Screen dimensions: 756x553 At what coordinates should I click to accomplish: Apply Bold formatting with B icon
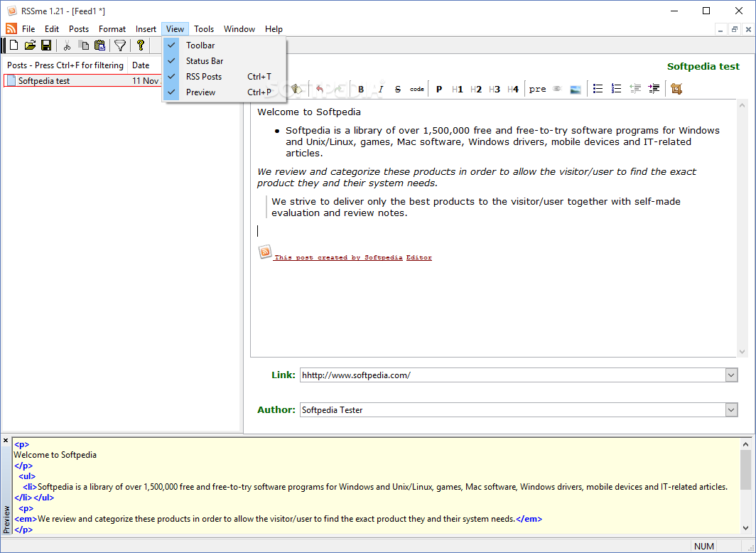tap(361, 89)
